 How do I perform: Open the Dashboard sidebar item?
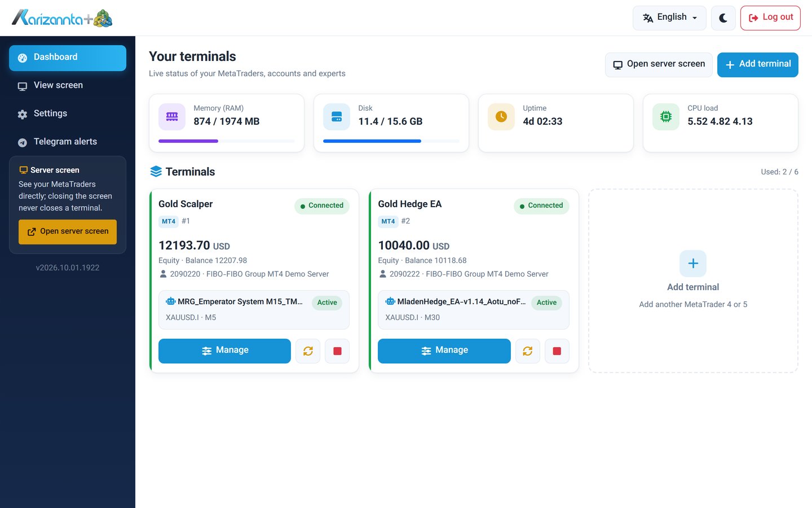tap(68, 58)
